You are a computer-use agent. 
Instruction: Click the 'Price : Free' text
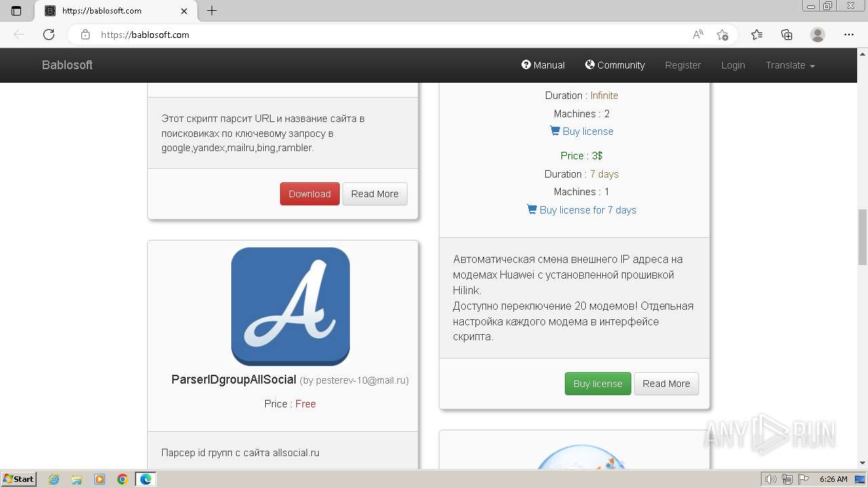click(290, 404)
